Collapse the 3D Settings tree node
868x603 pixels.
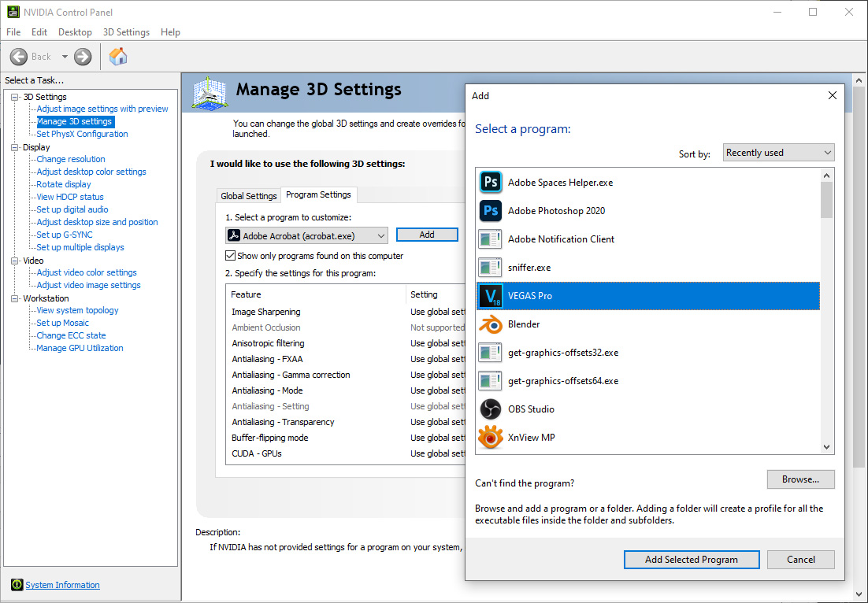point(15,97)
